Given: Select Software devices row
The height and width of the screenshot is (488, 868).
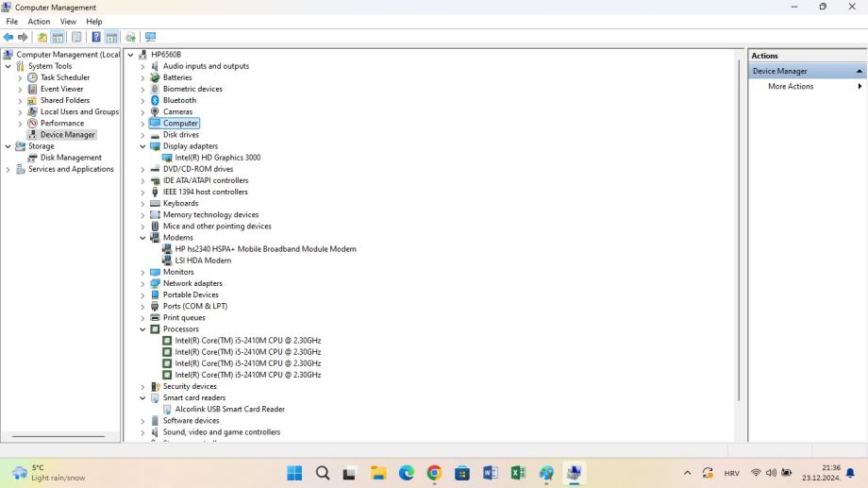Looking at the screenshot, I should pyautogui.click(x=191, y=420).
